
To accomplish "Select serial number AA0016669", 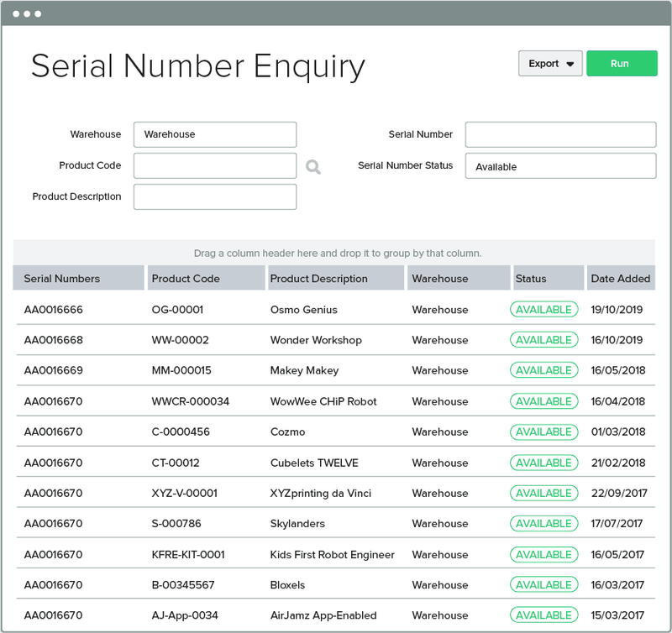I will pos(54,370).
